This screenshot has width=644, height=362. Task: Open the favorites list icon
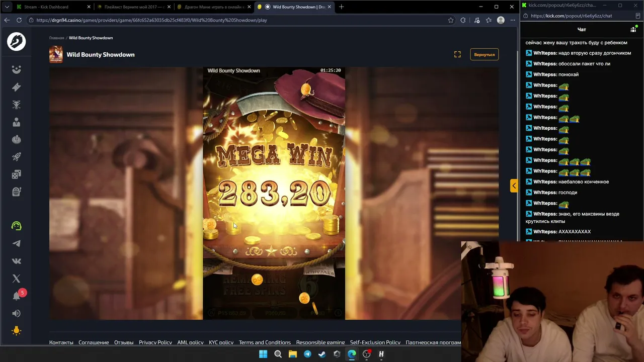click(x=489, y=20)
